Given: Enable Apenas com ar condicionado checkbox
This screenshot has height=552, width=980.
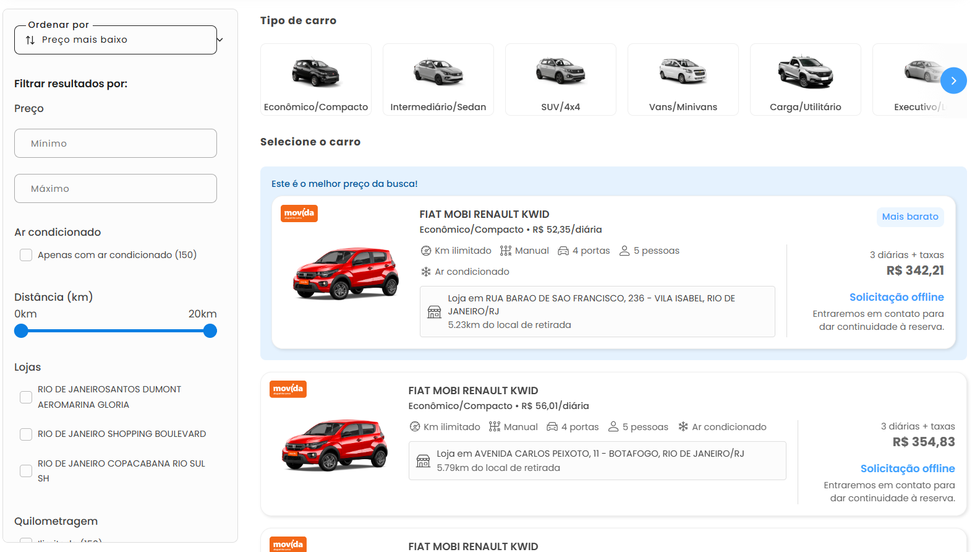Looking at the screenshot, I should (26, 255).
